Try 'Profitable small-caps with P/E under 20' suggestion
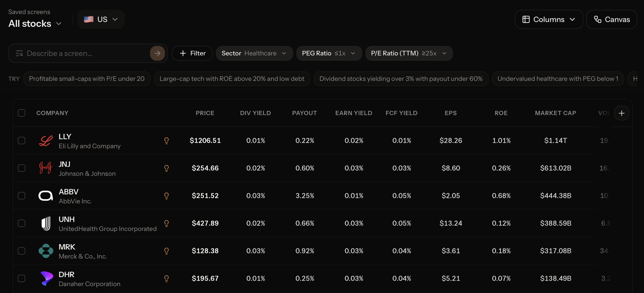Viewport: 644px width, 293px height. click(x=87, y=79)
